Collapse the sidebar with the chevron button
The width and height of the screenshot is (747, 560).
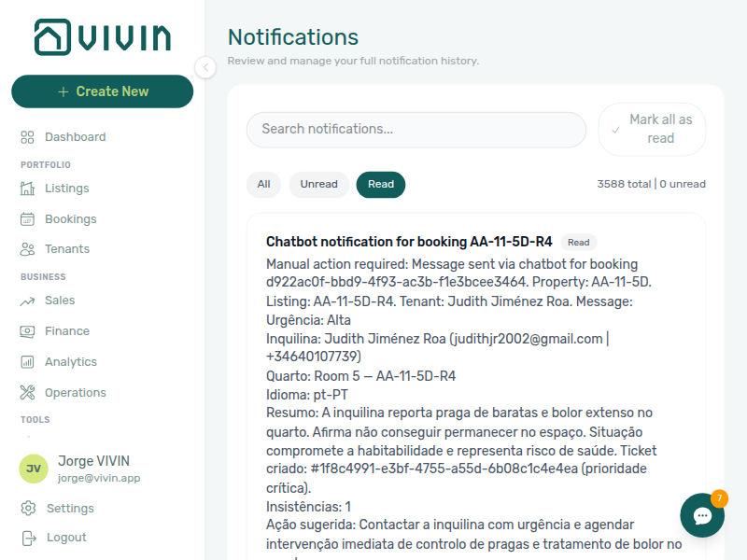[205, 67]
